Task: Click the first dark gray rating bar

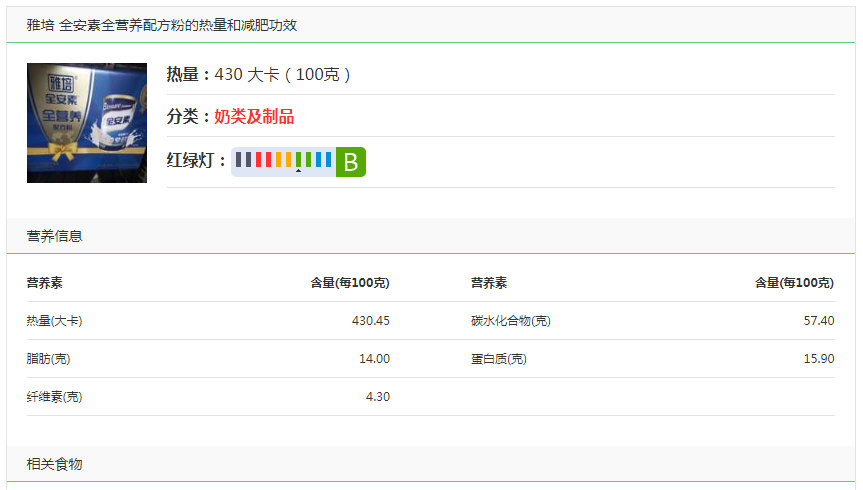Action: (238, 159)
